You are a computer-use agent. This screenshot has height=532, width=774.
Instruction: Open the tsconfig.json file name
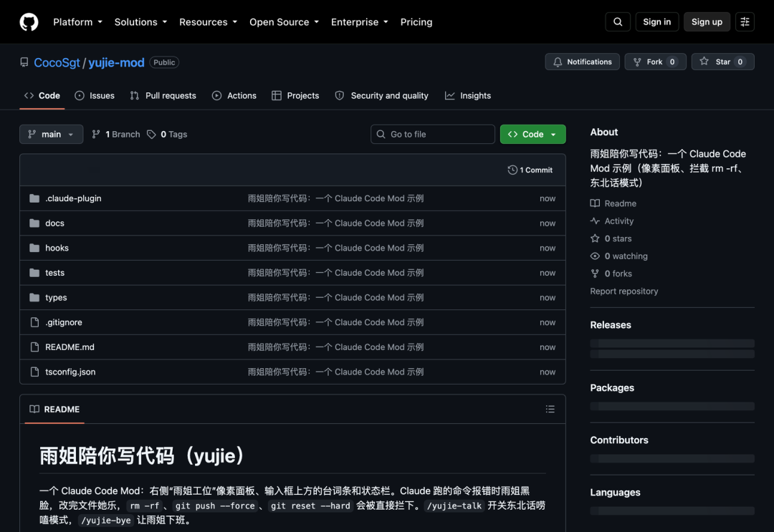[70, 372]
